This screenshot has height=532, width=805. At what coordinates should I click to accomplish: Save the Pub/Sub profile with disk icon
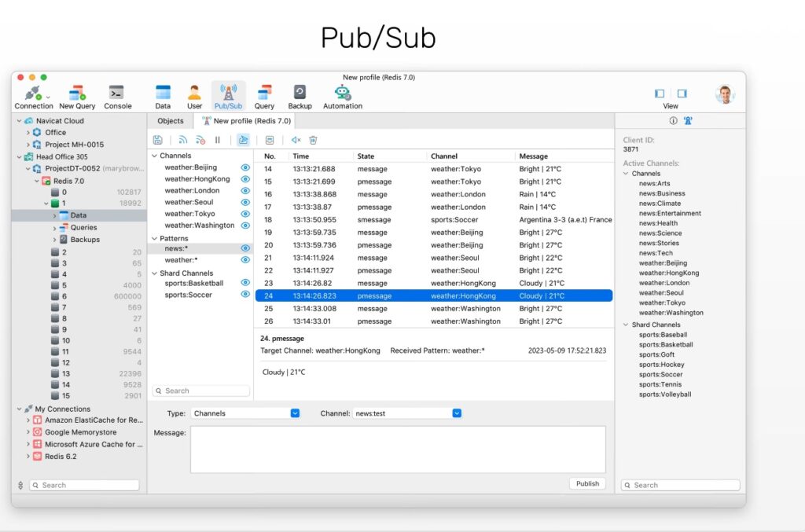[158, 140]
